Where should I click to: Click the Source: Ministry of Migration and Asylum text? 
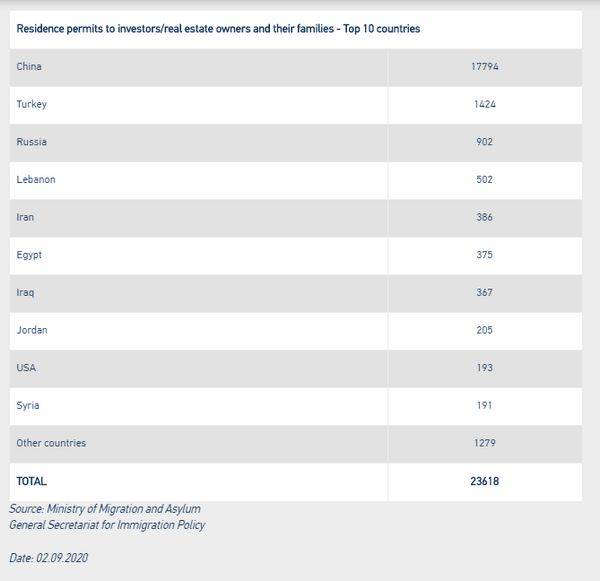105,509
